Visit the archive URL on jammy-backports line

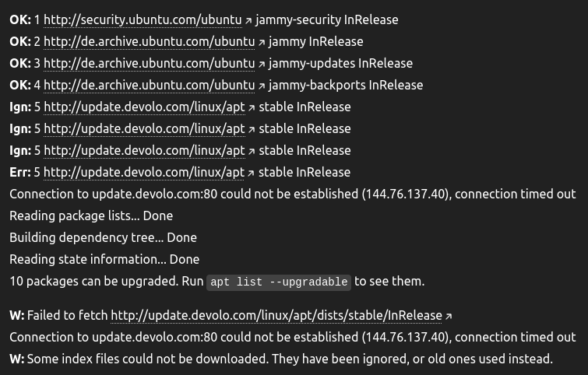(x=150, y=85)
